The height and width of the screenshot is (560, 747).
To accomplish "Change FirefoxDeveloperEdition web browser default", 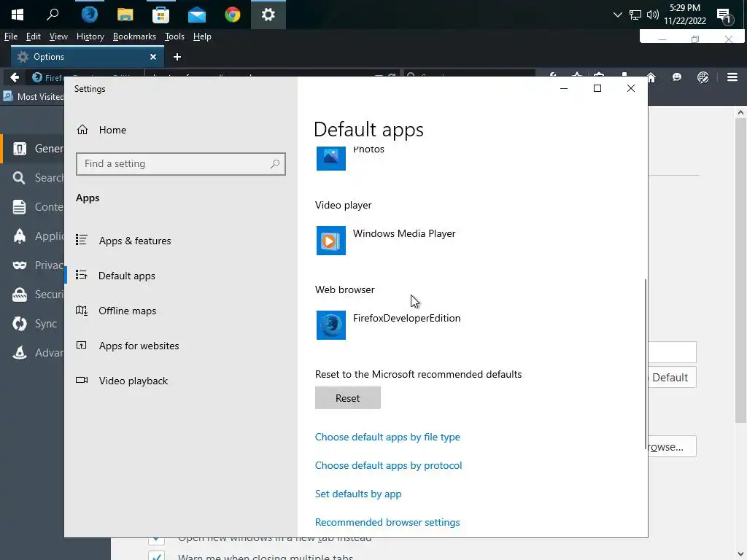I will click(x=389, y=325).
